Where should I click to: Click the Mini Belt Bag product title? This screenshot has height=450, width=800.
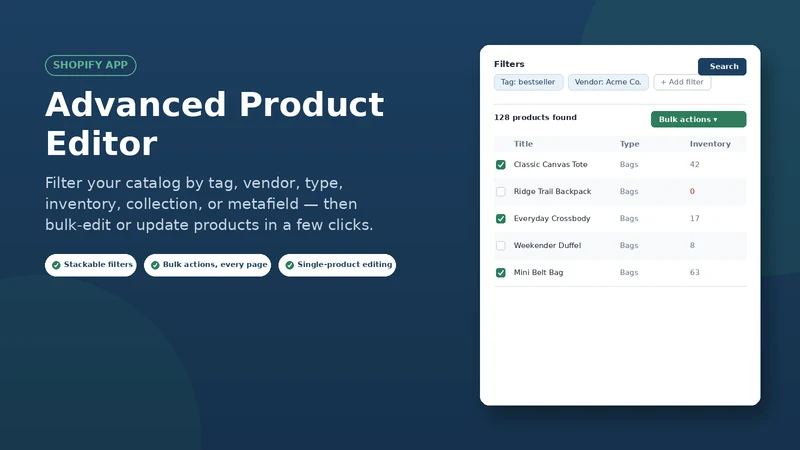538,272
